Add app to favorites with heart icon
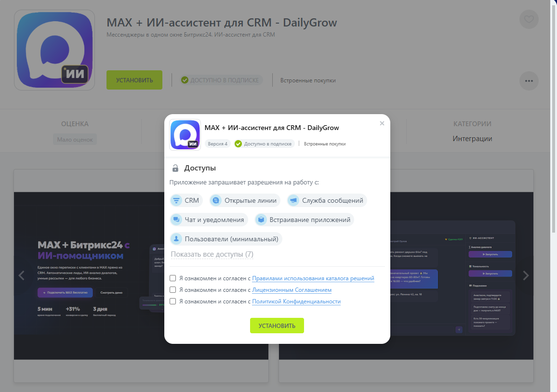The image size is (557, 392). click(529, 19)
